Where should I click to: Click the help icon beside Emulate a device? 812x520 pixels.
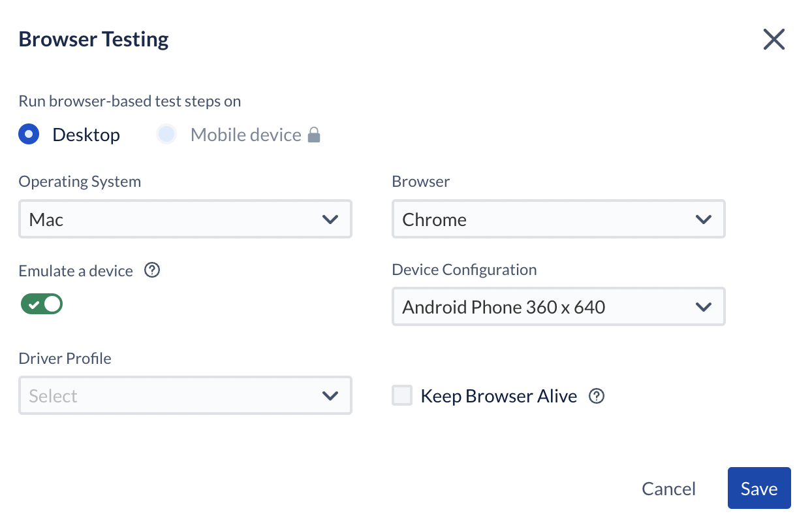point(152,270)
